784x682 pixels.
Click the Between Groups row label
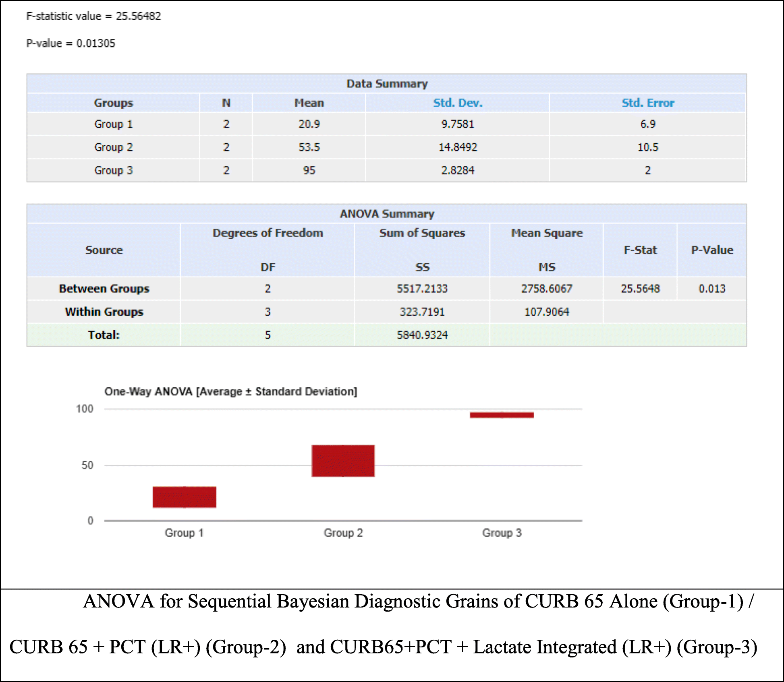click(x=104, y=289)
